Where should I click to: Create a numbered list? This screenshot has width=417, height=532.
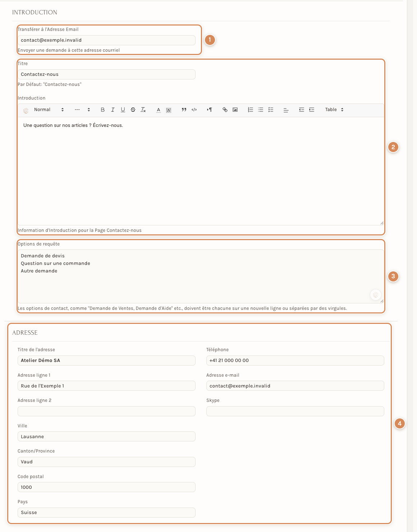[x=251, y=110]
